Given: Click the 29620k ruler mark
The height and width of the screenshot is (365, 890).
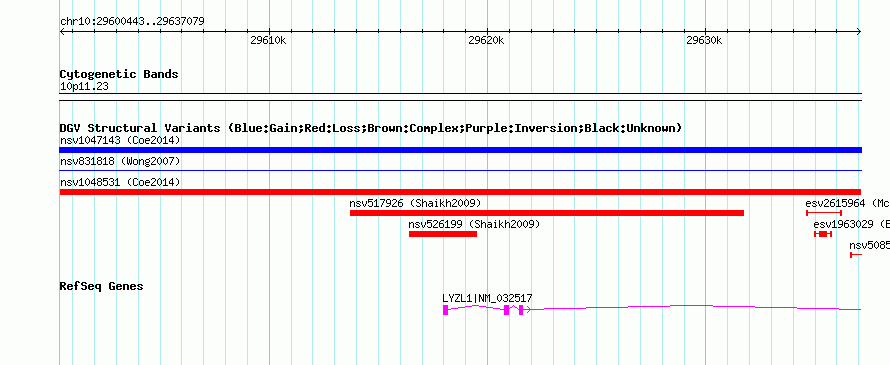Looking at the screenshot, I should click(486, 40).
